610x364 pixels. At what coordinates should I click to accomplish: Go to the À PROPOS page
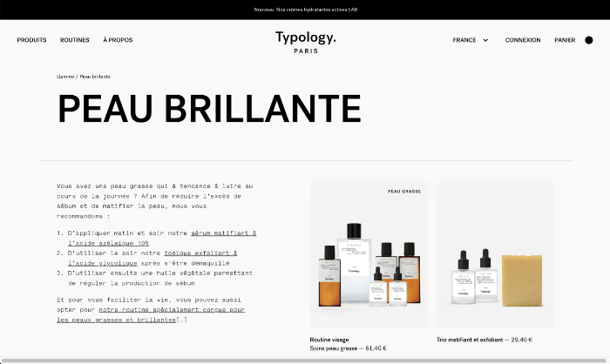pos(118,40)
